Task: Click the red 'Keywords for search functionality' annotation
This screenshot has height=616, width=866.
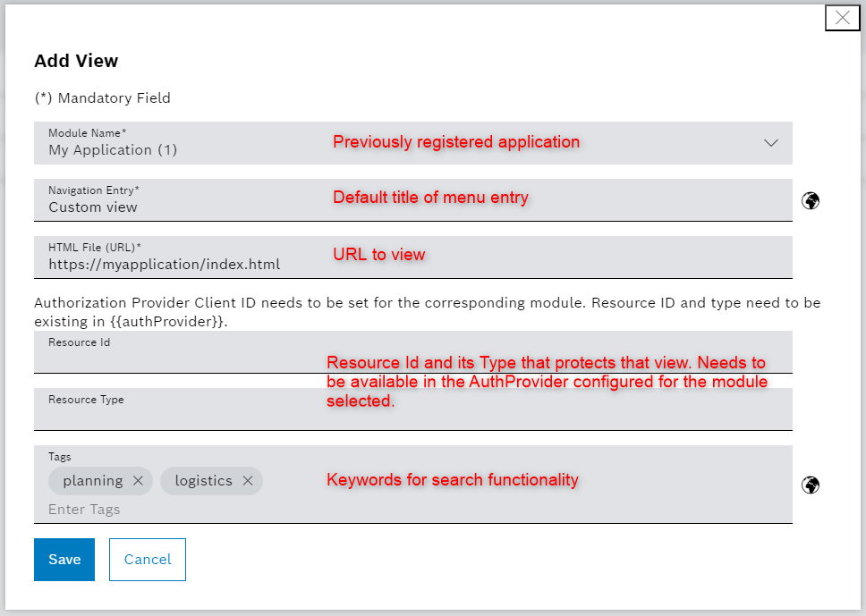Action: (x=453, y=480)
